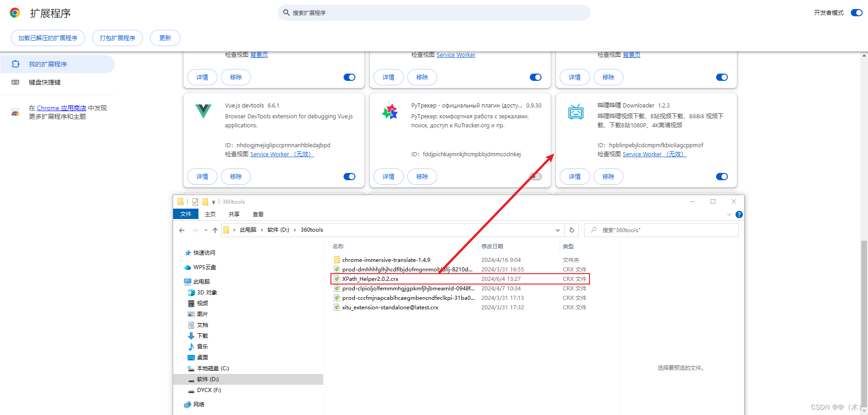868x415 pixels.
Task: Select 快速访问 star item in navigation pane
Action: pyautogui.click(x=200, y=253)
